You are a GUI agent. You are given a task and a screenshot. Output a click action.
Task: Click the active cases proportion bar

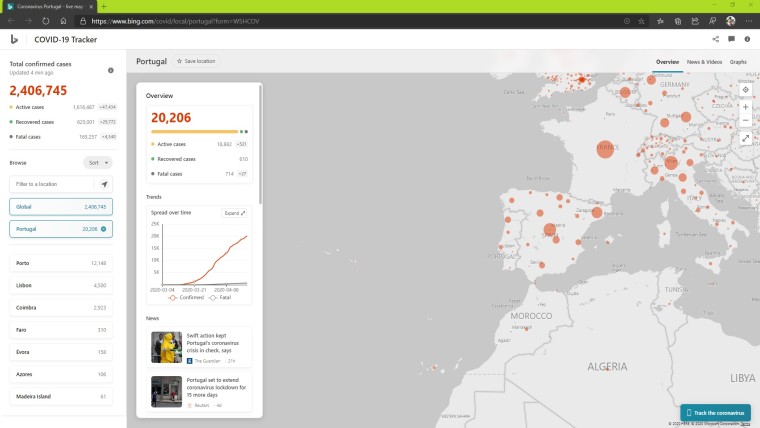click(x=194, y=131)
